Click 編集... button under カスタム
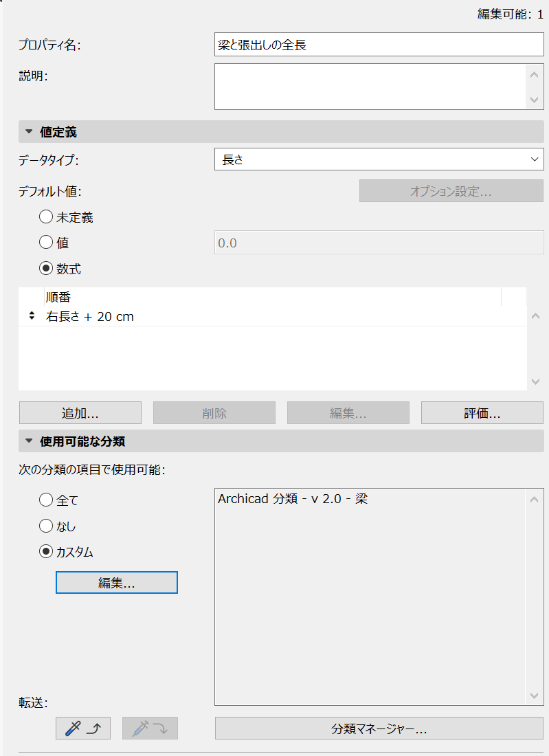Image resolution: width=549 pixels, height=756 pixels. point(116,583)
